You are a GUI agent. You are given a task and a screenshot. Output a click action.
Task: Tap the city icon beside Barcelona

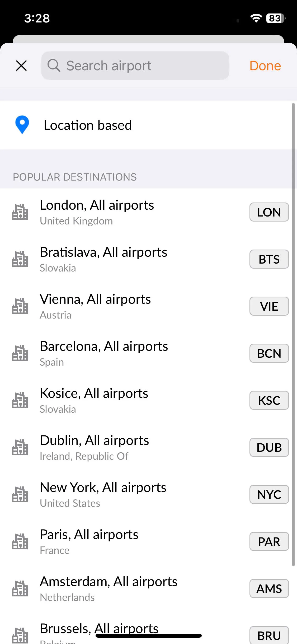point(20,353)
